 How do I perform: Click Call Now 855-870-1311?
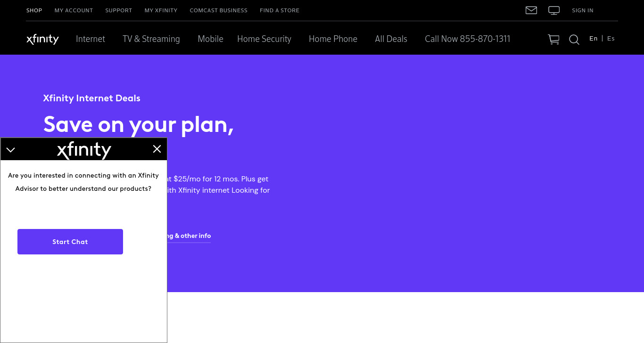pyautogui.click(x=468, y=39)
